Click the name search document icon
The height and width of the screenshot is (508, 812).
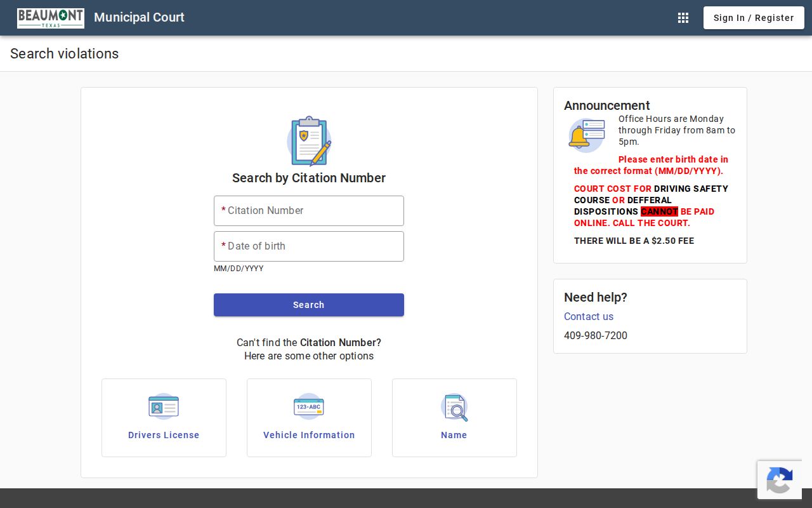click(454, 407)
